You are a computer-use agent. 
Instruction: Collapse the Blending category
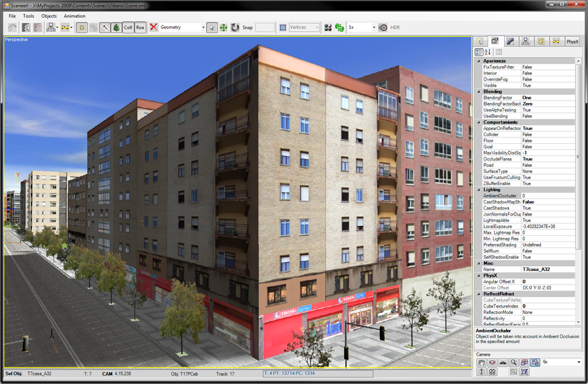[x=479, y=91]
